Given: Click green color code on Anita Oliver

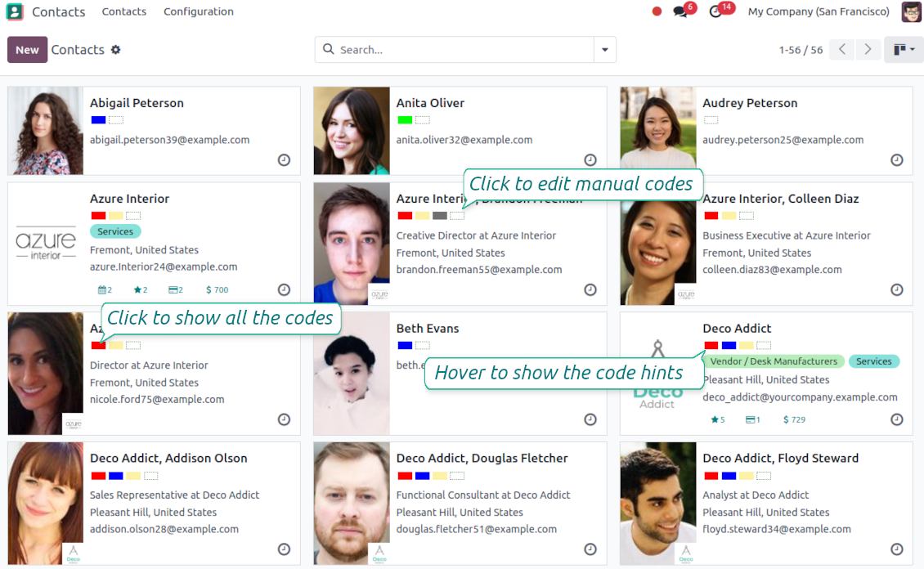Looking at the screenshot, I should [x=405, y=120].
